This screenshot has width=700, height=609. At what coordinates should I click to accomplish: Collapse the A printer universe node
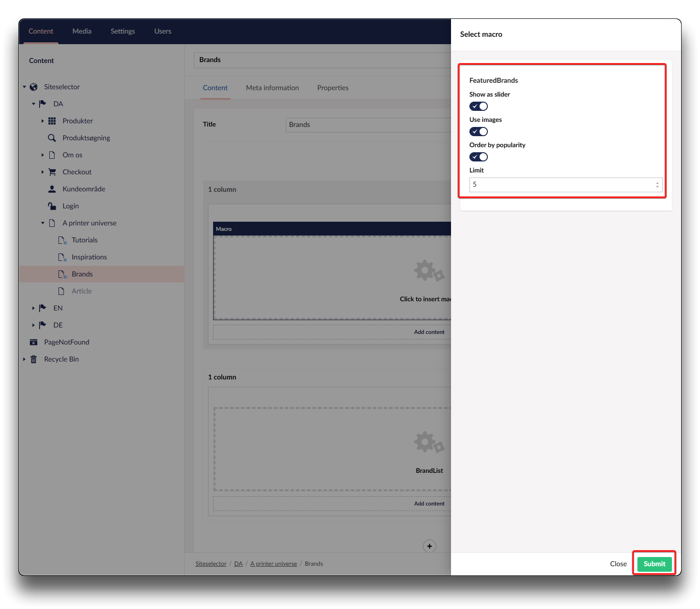(x=42, y=223)
